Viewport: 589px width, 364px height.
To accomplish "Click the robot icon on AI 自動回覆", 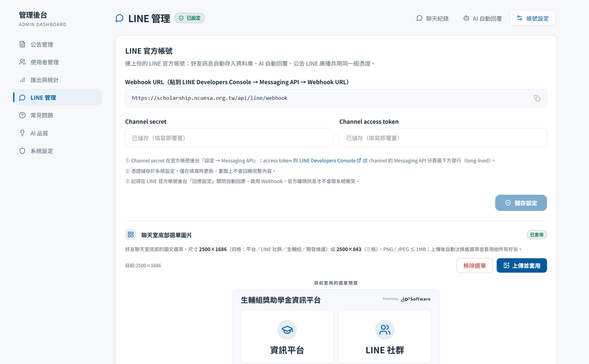I will pos(466,18).
